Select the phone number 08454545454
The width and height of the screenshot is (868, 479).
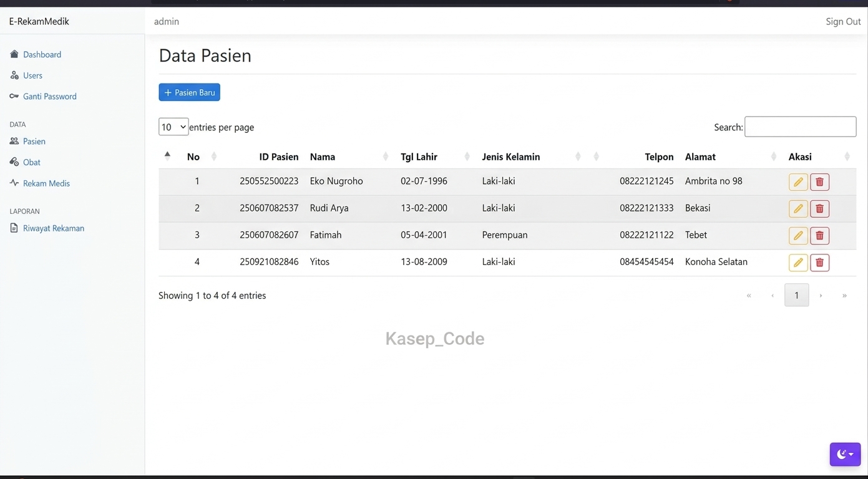click(646, 262)
